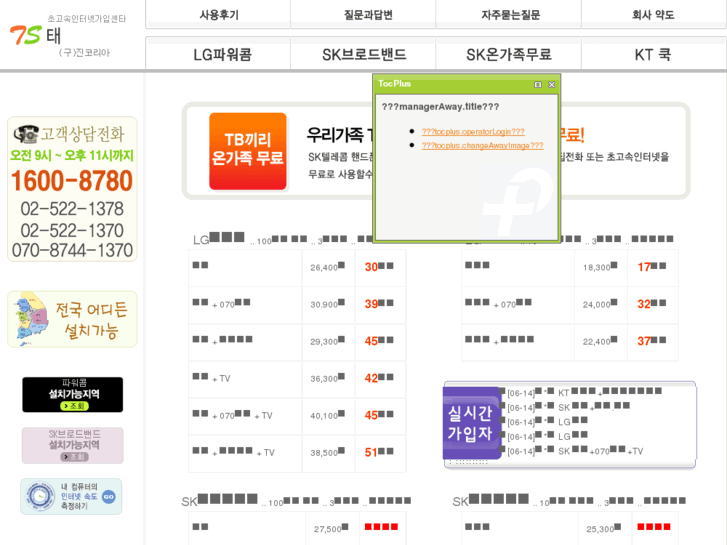This screenshot has height=545, width=727.
Task: Click the 38,500 price in LG table
Action: pyautogui.click(x=327, y=453)
